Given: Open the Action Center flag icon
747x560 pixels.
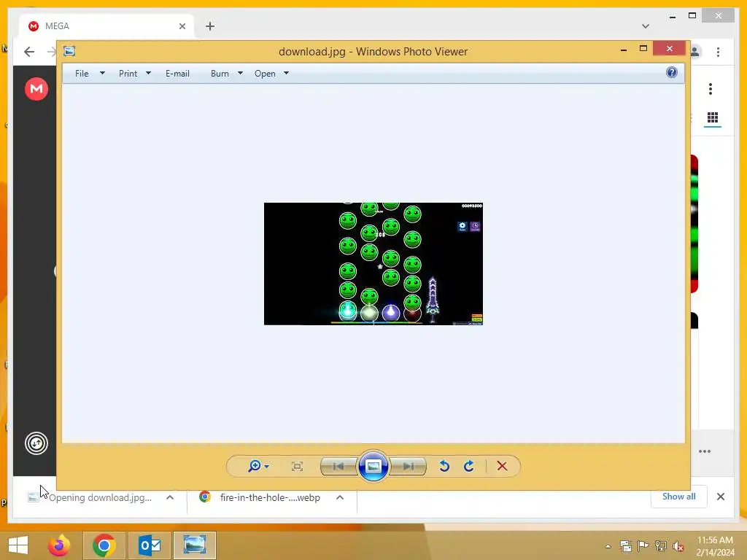Looking at the screenshot, I should coord(643,546).
